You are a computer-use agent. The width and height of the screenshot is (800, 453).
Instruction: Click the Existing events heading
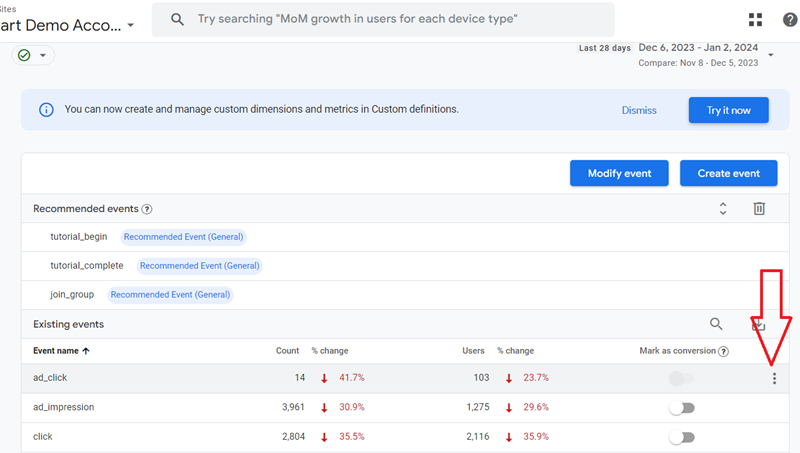click(68, 324)
